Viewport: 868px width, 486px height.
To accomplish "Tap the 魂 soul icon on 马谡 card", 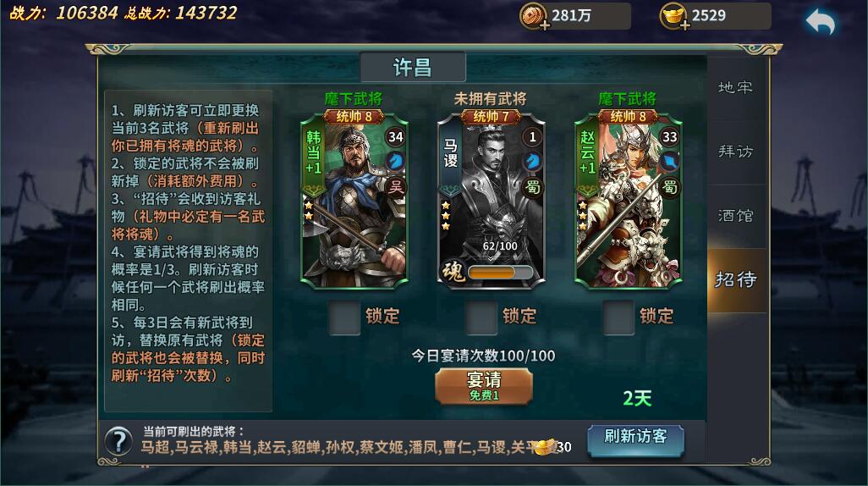I will pos(453,272).
